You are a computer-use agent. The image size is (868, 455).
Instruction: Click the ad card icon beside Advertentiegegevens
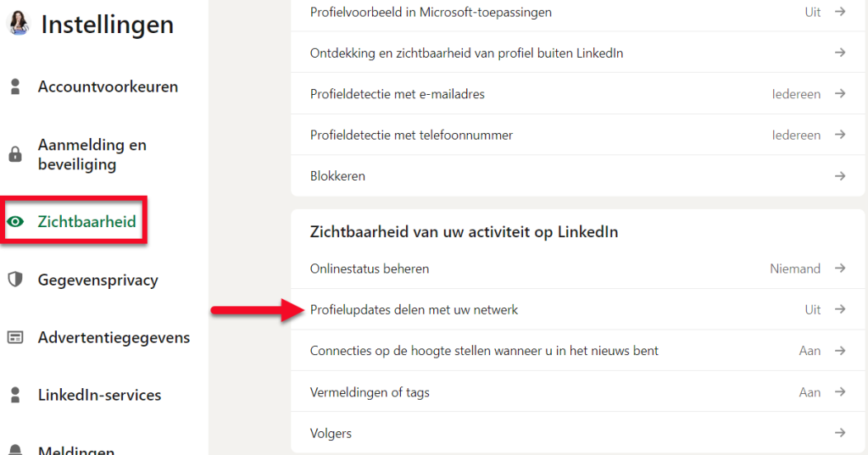click(x=15, y=337)
